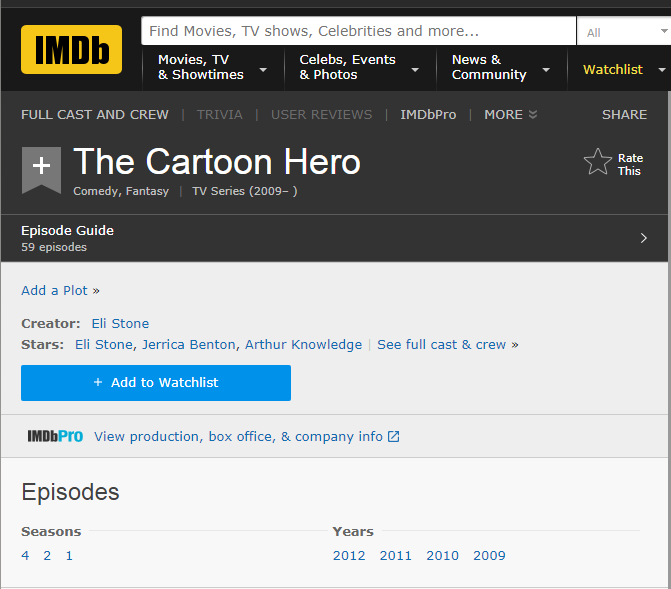
Task: Click the Add to Watchlist button
Action: tap(156, 383)
